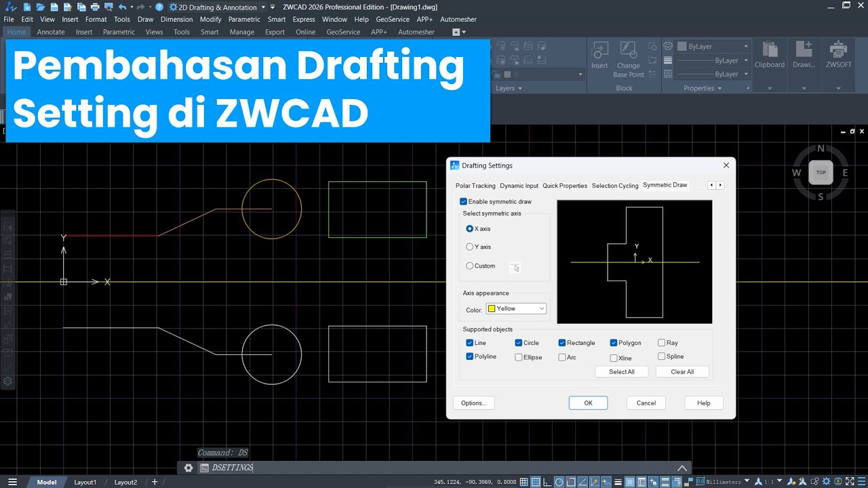The width and height of the screenshot is (868, 488).
Task: Click the Help button in dialog
Action: coord(704,403)
